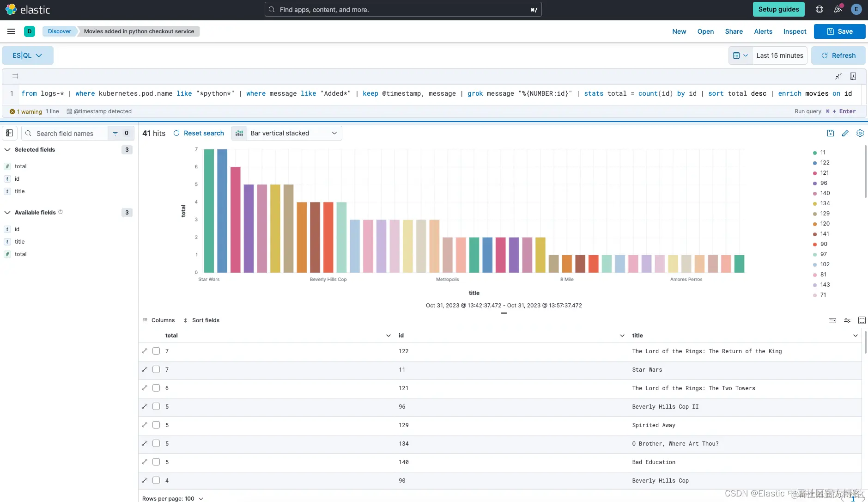Minimize the query editor
This screenshot has width=868, height=502.
(x=838, y=76)
